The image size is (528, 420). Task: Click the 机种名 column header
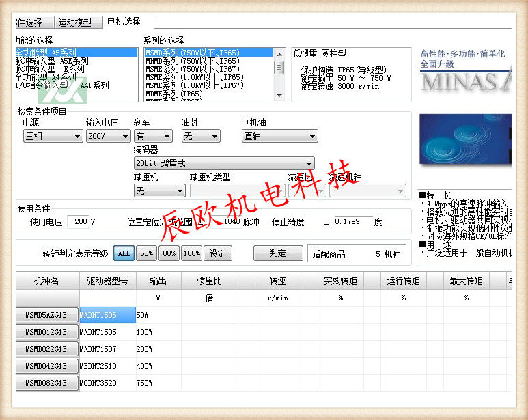point(48,281)
